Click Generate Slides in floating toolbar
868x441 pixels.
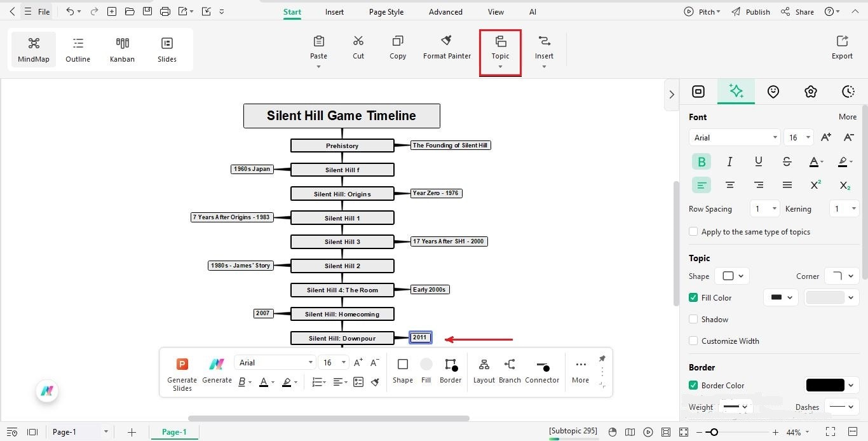(x=182, y=374)
